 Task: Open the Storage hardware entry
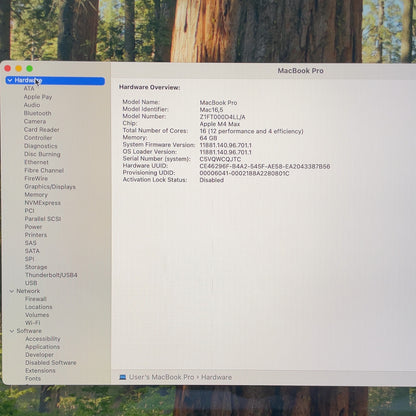pos(36,267)
